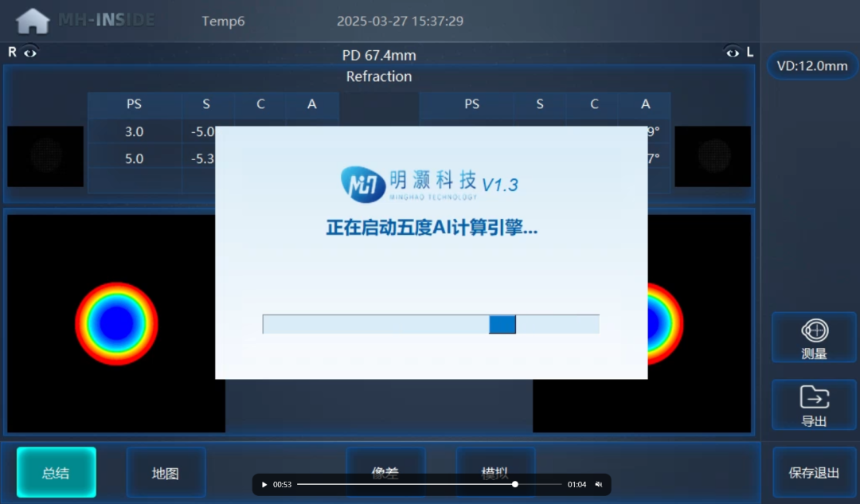Click 保存退出 save and exit
The width and height of the screenshot is (860, 504).
814,473
